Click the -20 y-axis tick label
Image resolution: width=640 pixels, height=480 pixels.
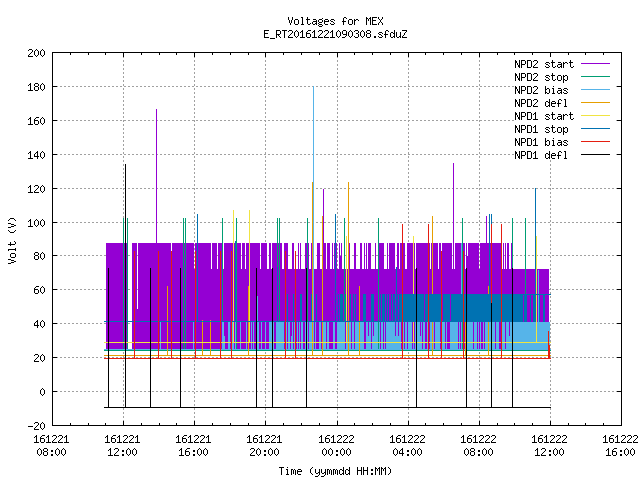coord(36,426)
